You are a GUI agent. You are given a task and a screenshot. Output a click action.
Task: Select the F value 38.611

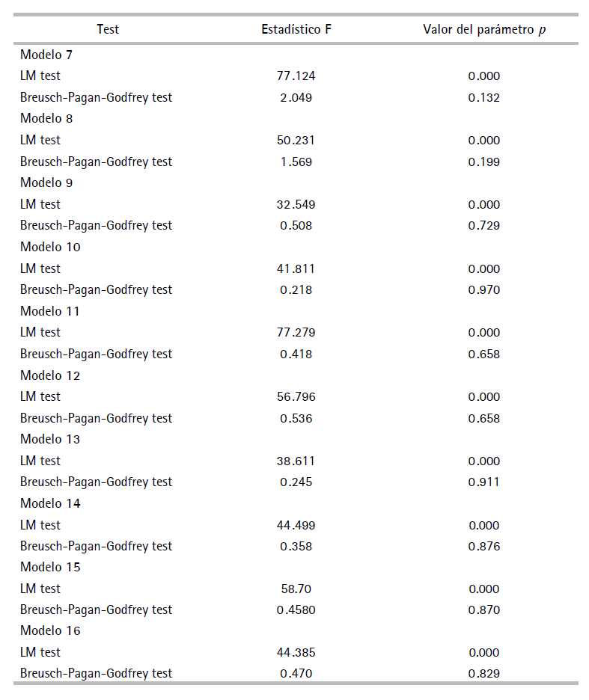tap(296, 461)
